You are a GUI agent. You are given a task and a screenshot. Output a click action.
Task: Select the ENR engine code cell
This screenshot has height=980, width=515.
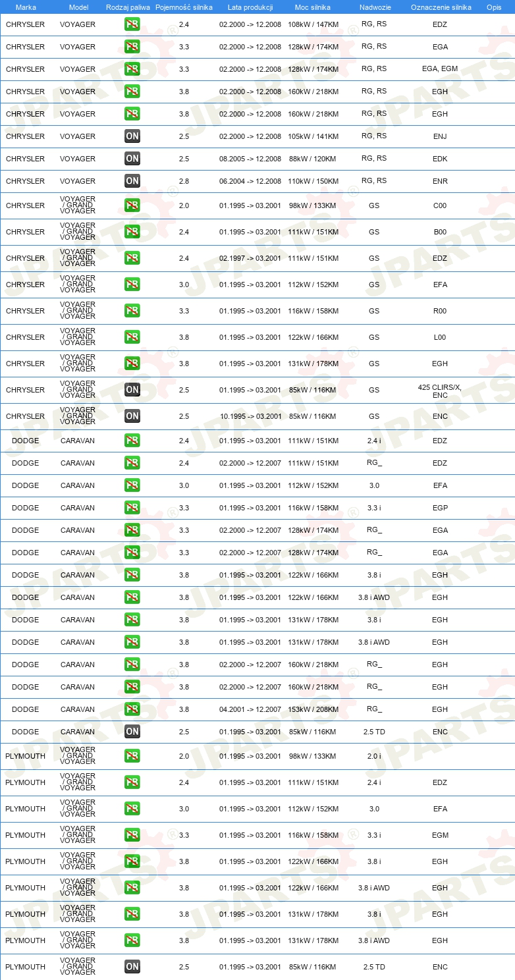tap(440, 181)
